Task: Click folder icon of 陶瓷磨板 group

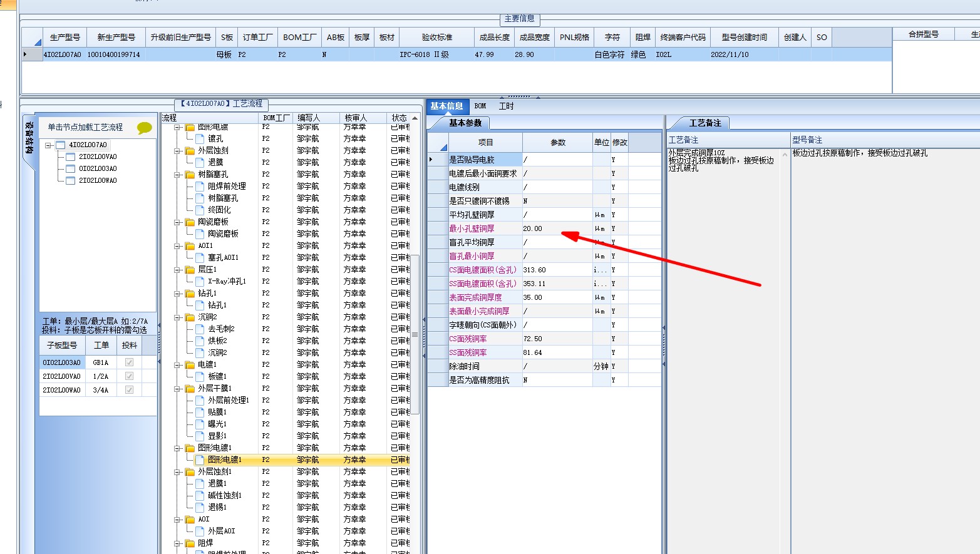Action: click(x=190, y=222)
